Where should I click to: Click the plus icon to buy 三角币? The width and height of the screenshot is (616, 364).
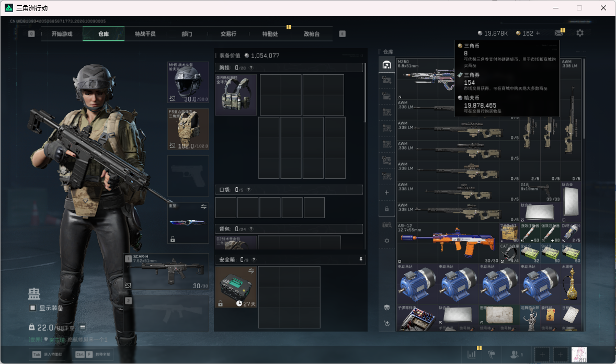click(x=538, y=33)
